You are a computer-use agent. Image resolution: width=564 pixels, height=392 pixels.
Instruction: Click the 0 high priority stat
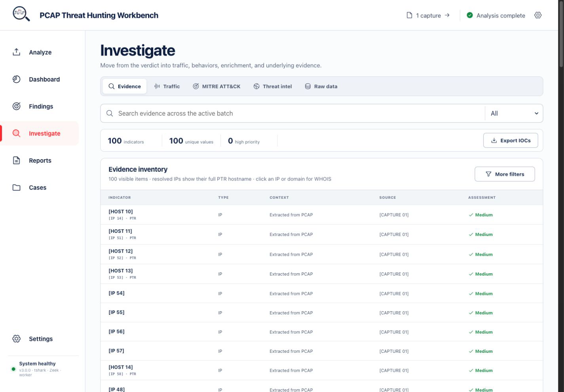[244, 141]
